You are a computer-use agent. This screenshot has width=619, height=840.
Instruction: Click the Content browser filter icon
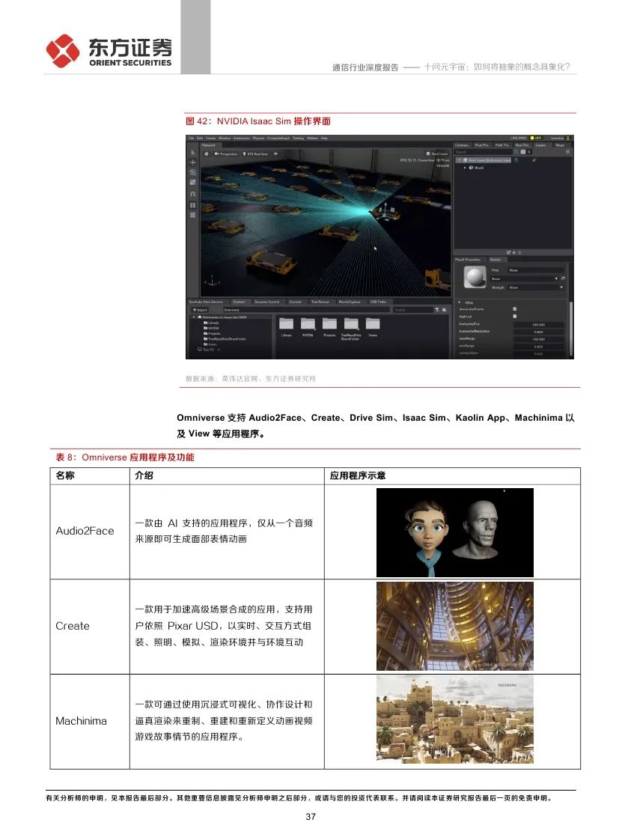(x=437, y=310)
